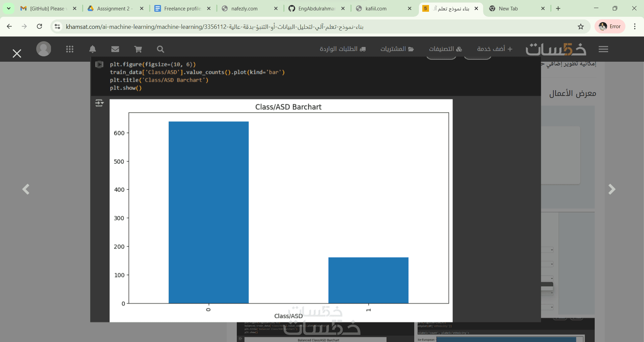Click the notebook run cell icon
644x342 pixels.
pyautogui.click(x=99, y=64)
